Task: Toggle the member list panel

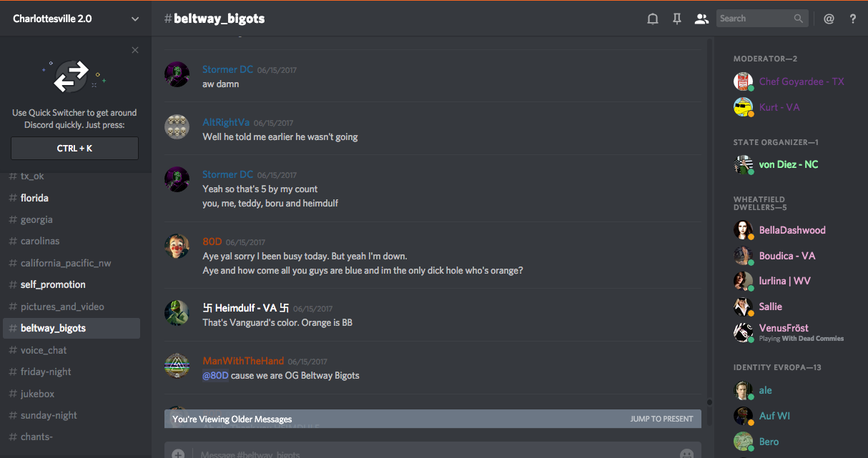Action: point(701,19)
